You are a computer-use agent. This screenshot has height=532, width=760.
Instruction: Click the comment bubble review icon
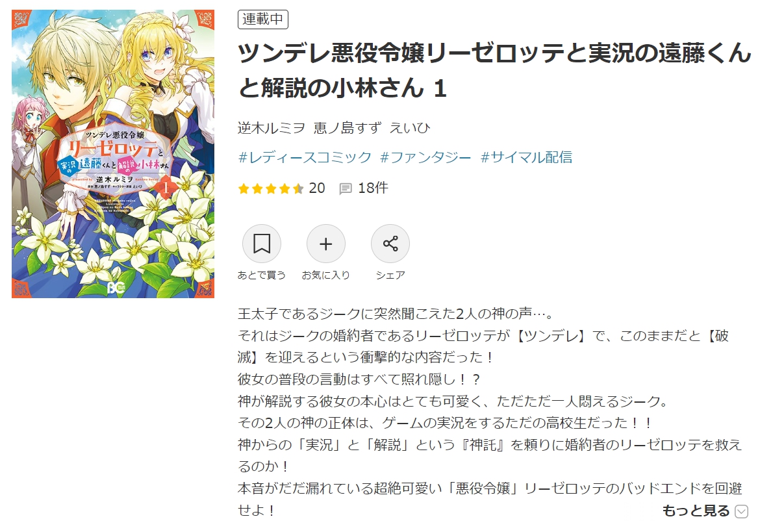[346, 188]
